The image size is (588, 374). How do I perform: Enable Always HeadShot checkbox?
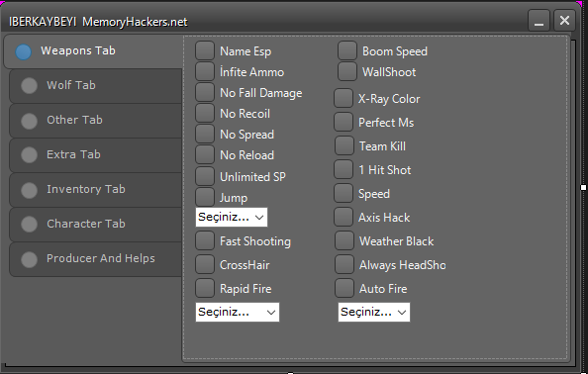coord(344,264)
